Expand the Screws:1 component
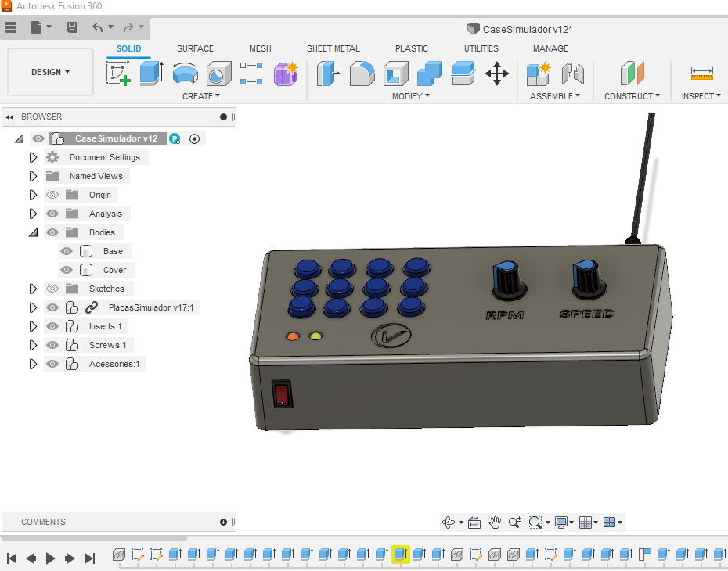728x571 pixels. point(33,345)
